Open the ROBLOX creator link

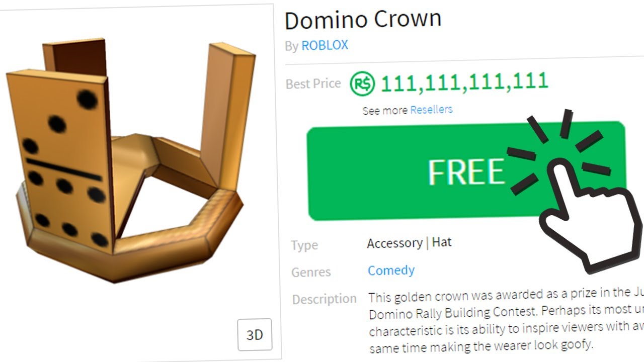click(x=325, y=45)
